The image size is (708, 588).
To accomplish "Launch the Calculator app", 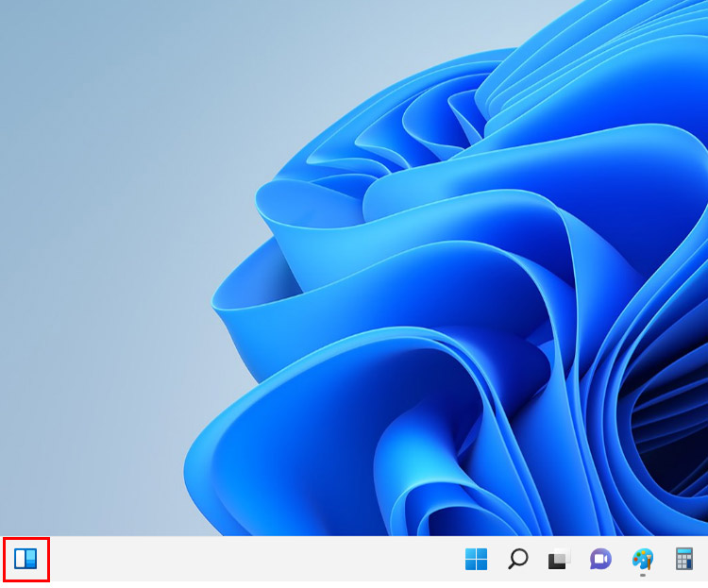I will pos(684,560).
